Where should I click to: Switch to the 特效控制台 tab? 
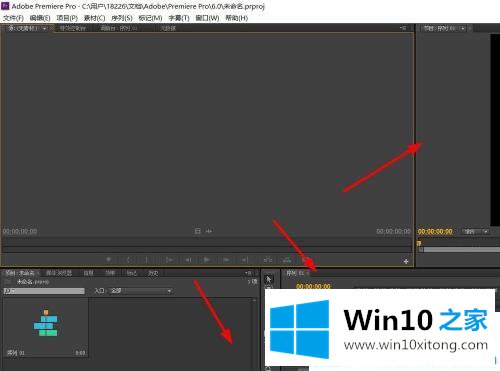click(73, 28)
